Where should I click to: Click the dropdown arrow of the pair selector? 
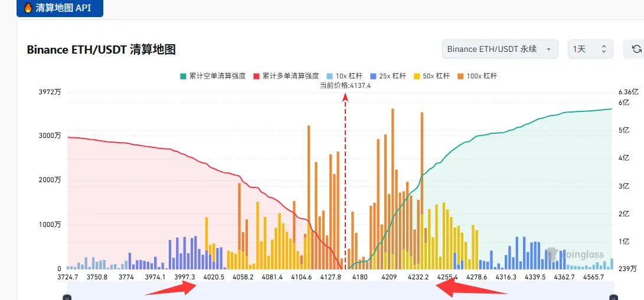tap(548, 50)
